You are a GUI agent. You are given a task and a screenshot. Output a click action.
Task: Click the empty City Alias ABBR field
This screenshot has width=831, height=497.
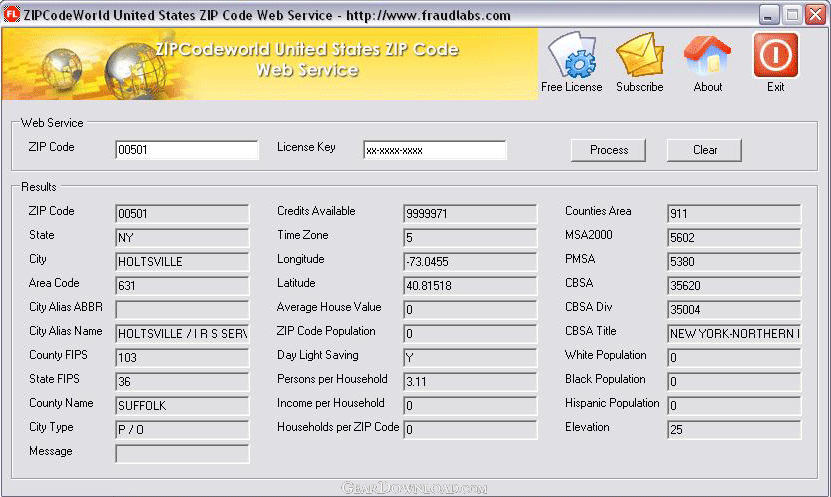tap(182, 309)
